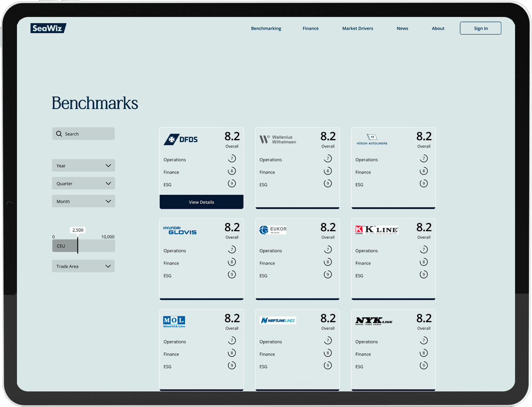The image size is (532, 407).
Task: Open the About page
Action: point(438,28)
